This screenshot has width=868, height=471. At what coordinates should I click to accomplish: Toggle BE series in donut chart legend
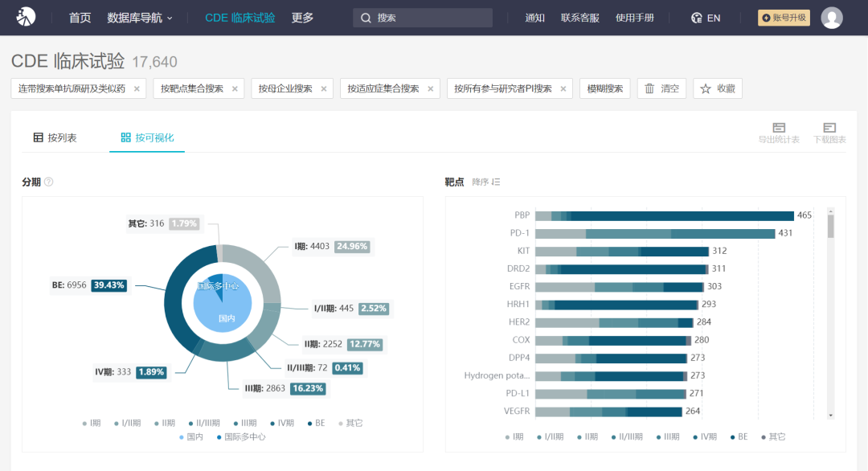[x=316, y=424]
